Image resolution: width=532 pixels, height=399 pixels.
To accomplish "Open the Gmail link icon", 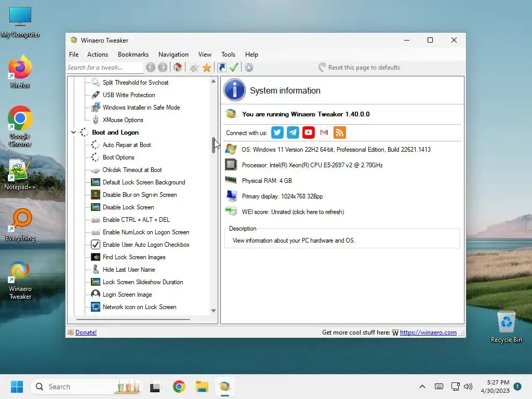I will click(x=324, y=132).
